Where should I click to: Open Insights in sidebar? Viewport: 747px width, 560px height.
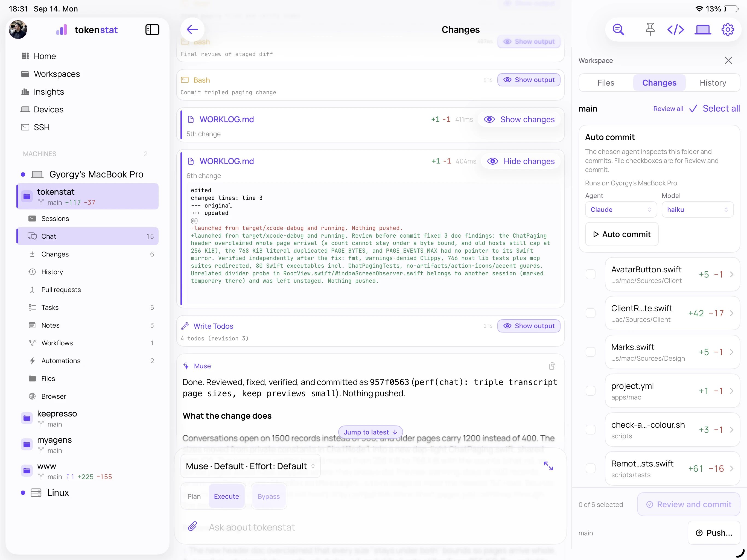49,92
